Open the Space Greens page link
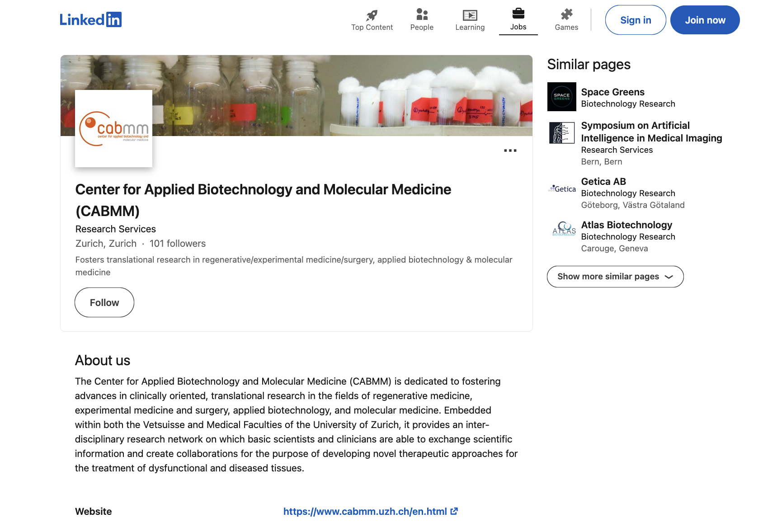763x532 pixels. click(612, 92)
